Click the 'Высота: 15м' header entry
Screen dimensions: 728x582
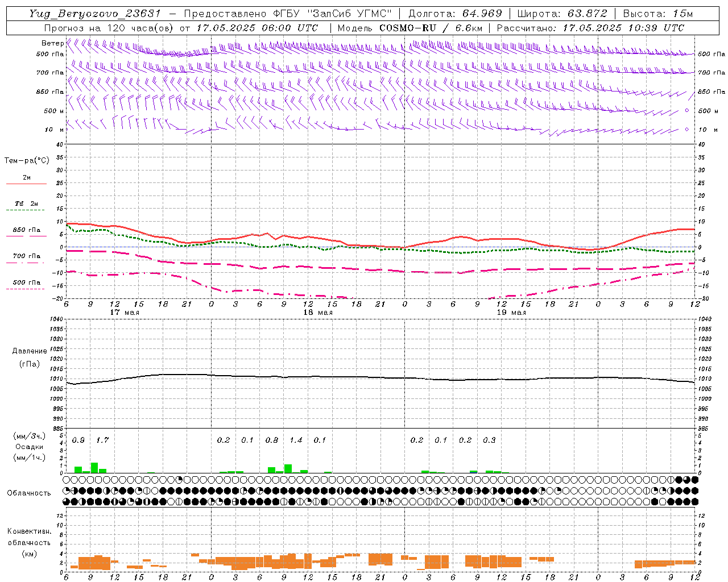click(658, 14)
